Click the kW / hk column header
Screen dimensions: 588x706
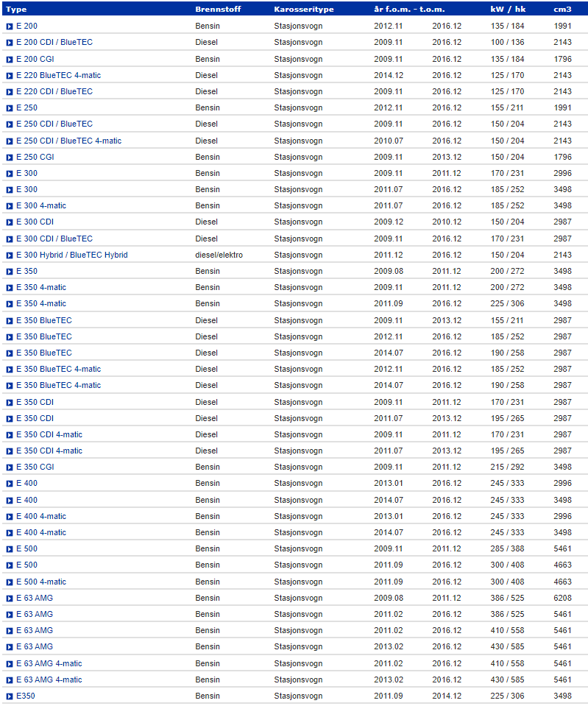[508, 9]
